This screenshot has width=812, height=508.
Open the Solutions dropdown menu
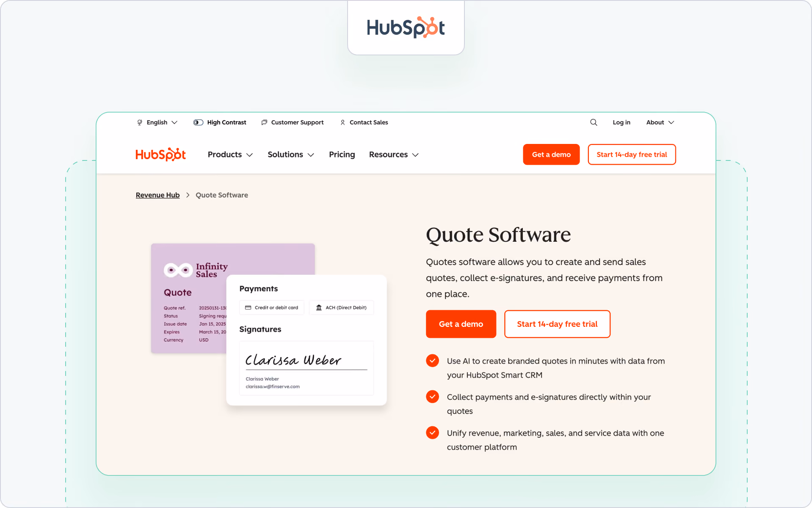click(291, 155)
